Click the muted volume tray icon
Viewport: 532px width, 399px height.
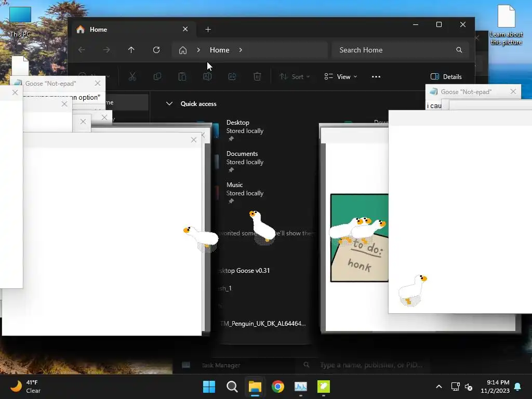(x=469, y=387)
